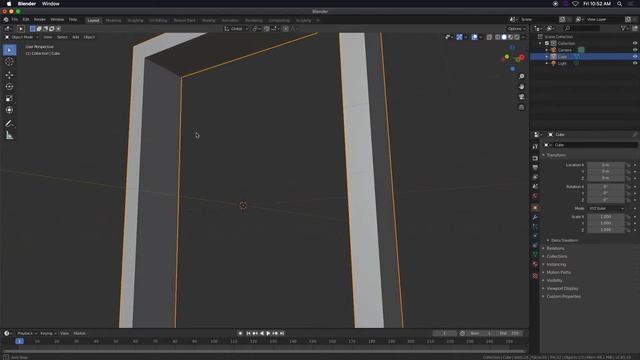Collapse the Transform panel
This screenshot has width=640, height=360.
556,155
